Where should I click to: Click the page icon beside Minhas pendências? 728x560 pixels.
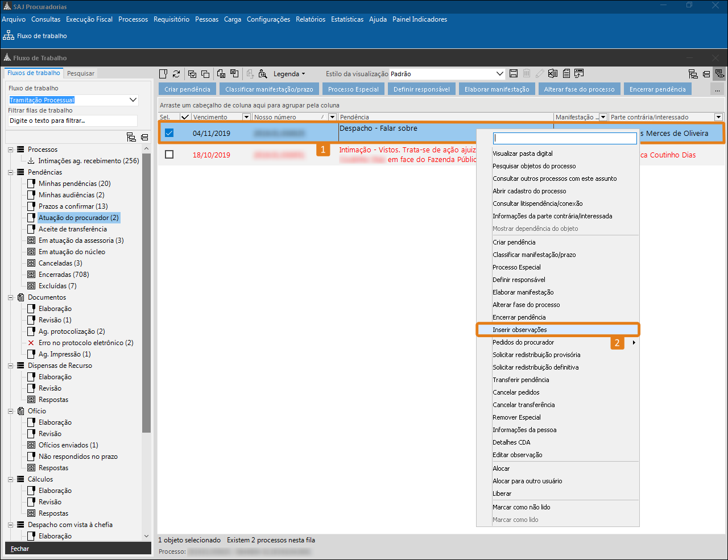click(x=31, y=184)
